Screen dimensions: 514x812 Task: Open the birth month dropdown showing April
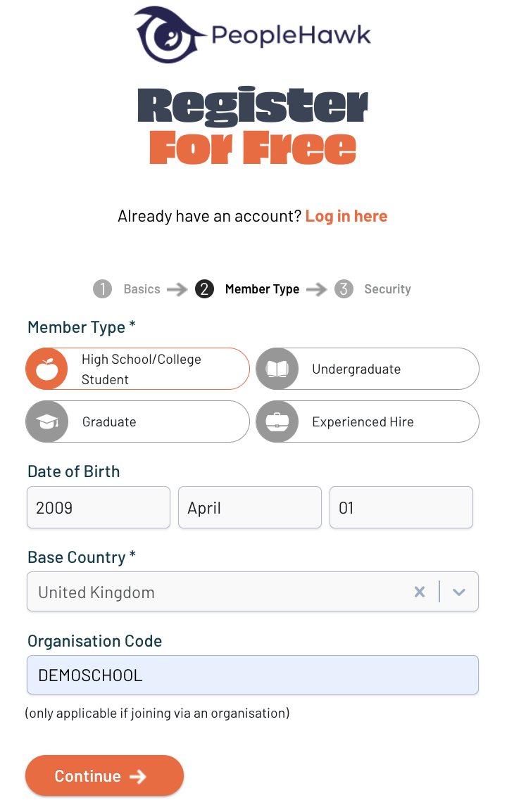[x=249, y=507]
